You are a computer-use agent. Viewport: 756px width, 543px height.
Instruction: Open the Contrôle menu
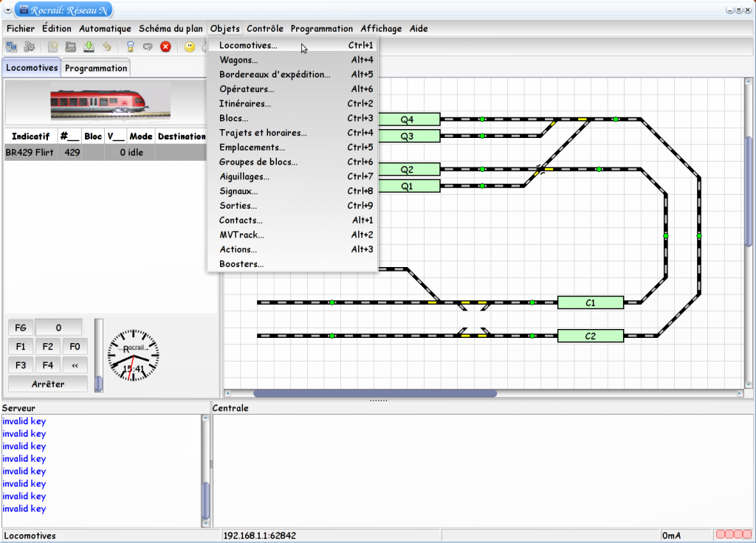265,29
